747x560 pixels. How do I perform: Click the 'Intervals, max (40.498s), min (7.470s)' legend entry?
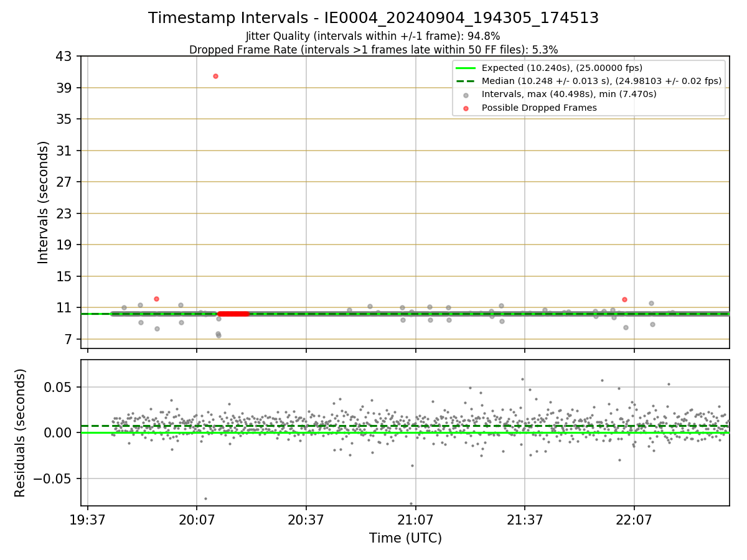pyautogui.click(x=569, y=94)
